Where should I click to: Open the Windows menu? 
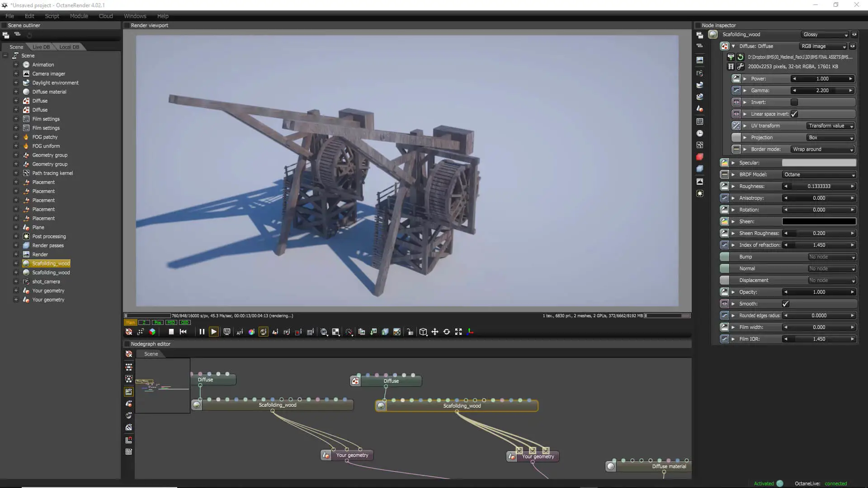[x=135, y=16]
